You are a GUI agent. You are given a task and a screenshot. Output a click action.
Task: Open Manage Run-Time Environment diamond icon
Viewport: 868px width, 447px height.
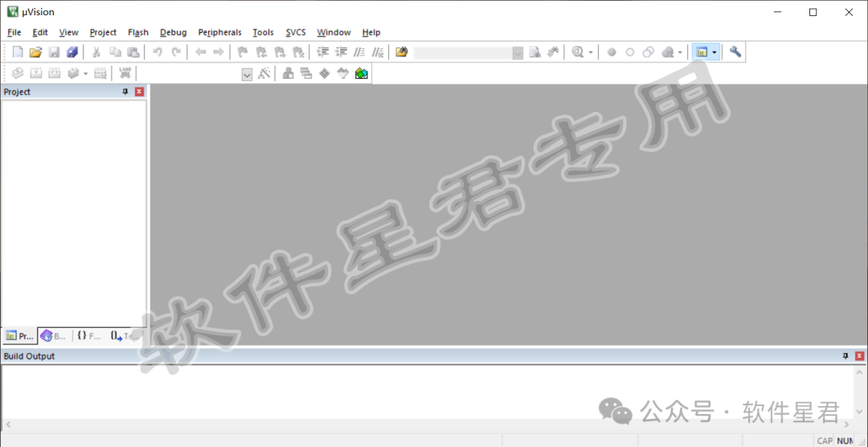pos(325,73)
